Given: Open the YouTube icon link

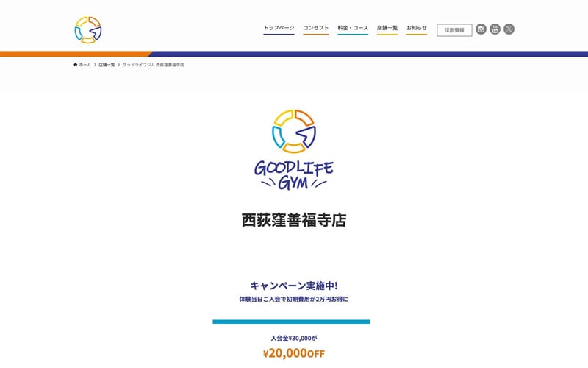Looking at the screenshot, I should click(495, 29).
